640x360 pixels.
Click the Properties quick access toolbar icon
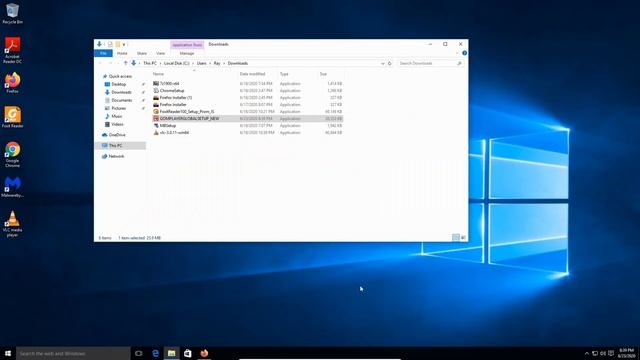[110, 44]
